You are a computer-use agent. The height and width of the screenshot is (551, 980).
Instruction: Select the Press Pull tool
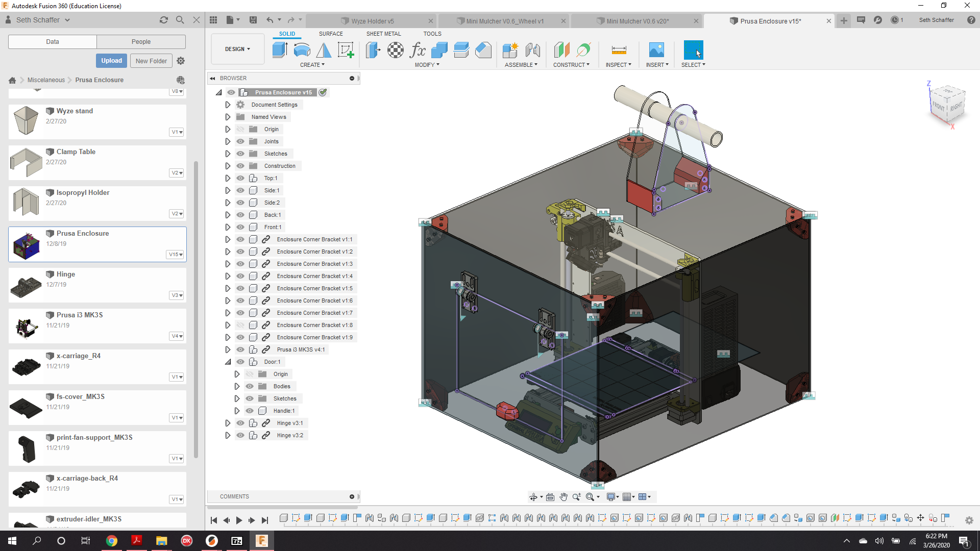pos(373,49)
